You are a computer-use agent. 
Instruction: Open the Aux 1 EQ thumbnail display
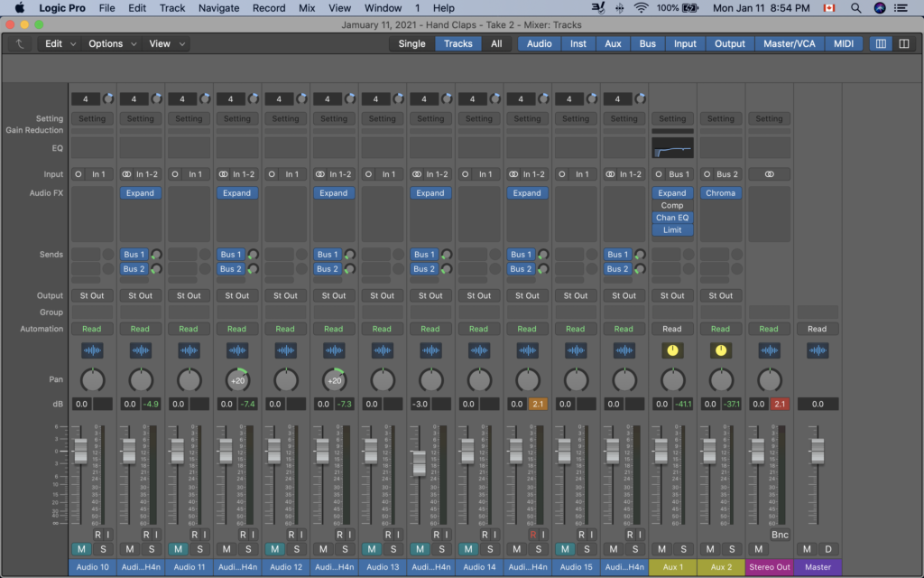tap(672, 148)
